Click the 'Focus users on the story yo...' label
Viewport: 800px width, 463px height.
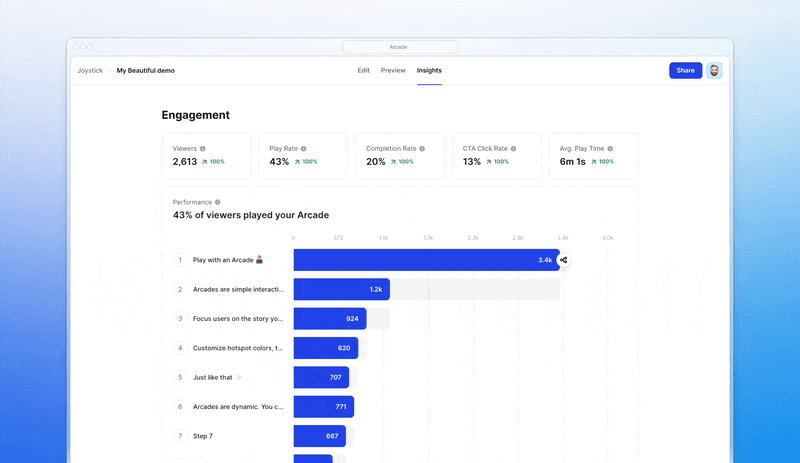(238, 319)
